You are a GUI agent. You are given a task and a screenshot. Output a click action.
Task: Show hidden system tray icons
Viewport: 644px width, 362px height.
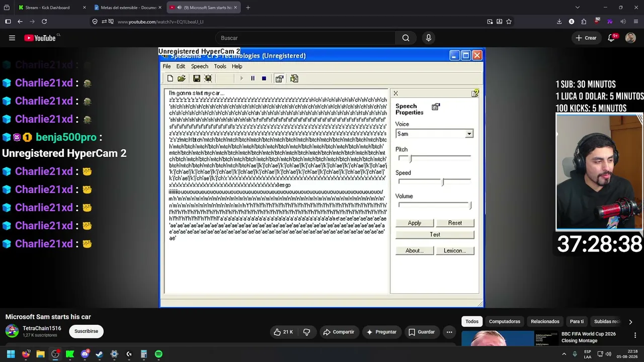(564, 354)
